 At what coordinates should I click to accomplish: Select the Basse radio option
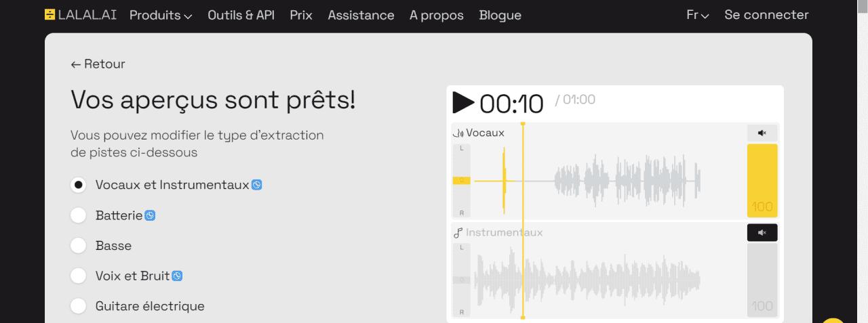coord(79,246)
